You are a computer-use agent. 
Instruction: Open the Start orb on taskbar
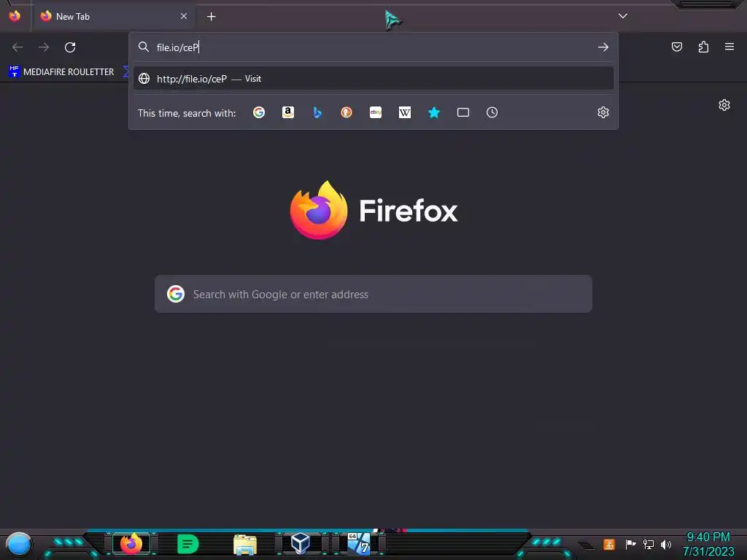point(18,544)
